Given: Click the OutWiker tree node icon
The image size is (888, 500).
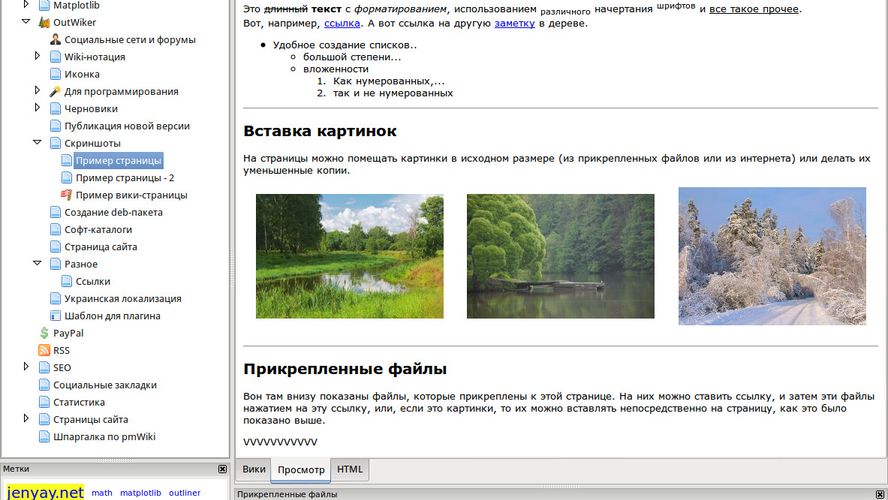Looking at the screenshot, I should pos(44,22).
